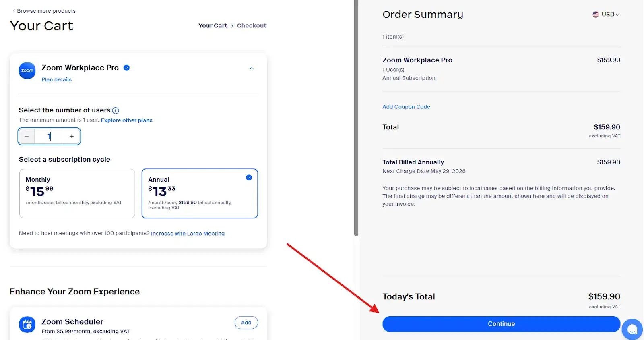Click the verified badge next to Zoom Workplace Pro
The image size is (644, 340).
pyautogui.click(x=126, y=68)
